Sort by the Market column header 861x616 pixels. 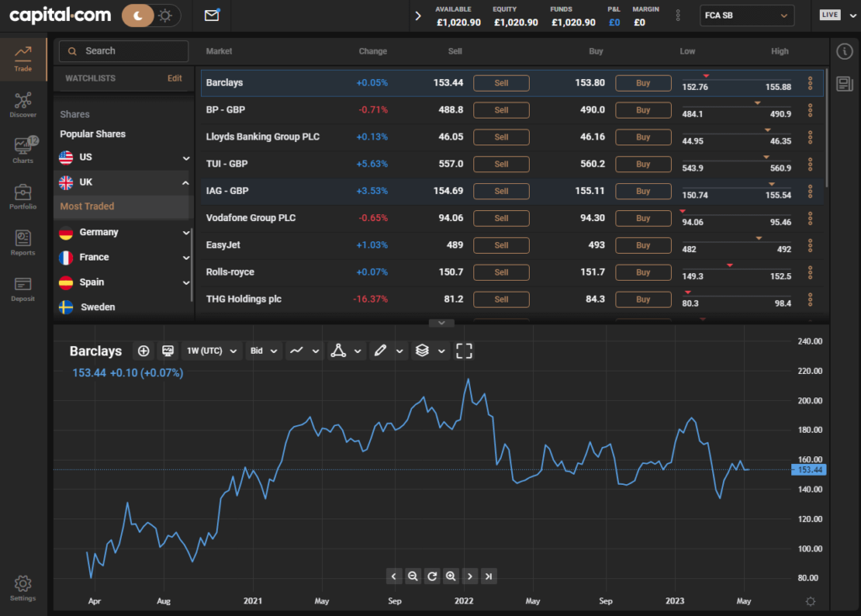click(219, 51)
